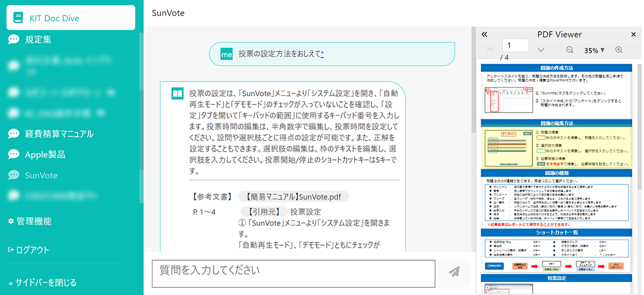Click the PDF Viewer title text
This screenshot has height=295, width=644.
click(x=559, y=34)
